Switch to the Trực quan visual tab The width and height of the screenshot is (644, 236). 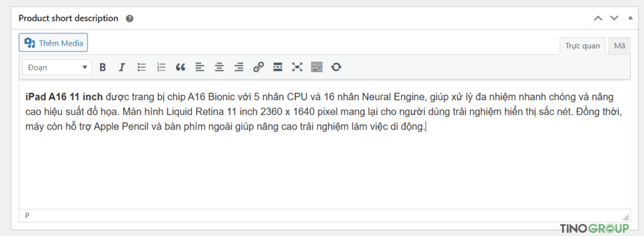point(582,46)
